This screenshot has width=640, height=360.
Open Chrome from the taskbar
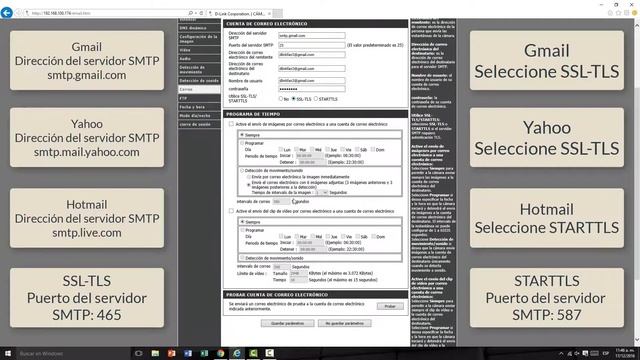point(220,353)
